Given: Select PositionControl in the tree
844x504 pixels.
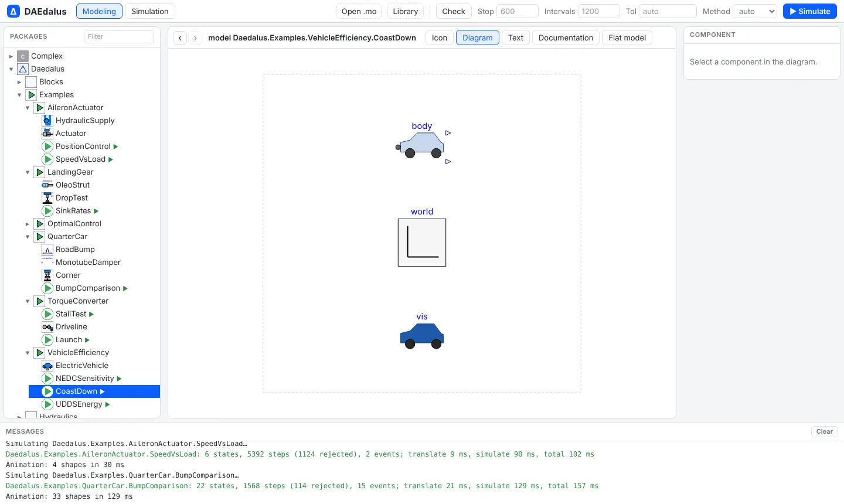Looking at the screenshot, I should click(x=83, y=147).
